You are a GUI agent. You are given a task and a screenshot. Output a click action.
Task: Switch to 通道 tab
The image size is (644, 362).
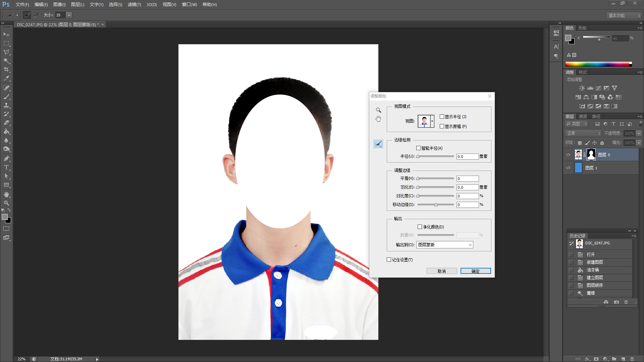(x=583, y=117)
